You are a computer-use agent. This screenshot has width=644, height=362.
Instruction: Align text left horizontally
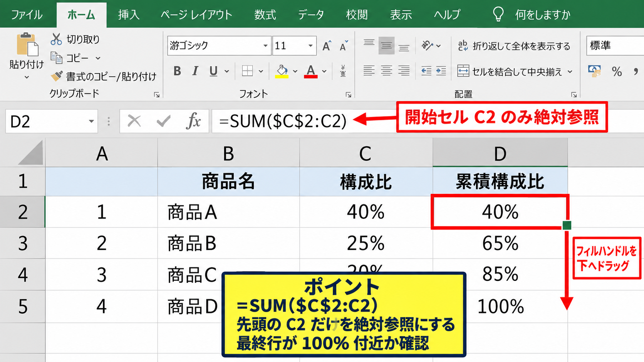click(x=369, y=71)
